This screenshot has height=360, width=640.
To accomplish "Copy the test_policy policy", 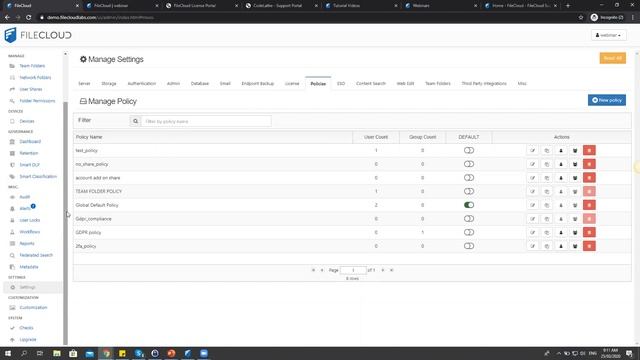I will [x=547, y=151].
